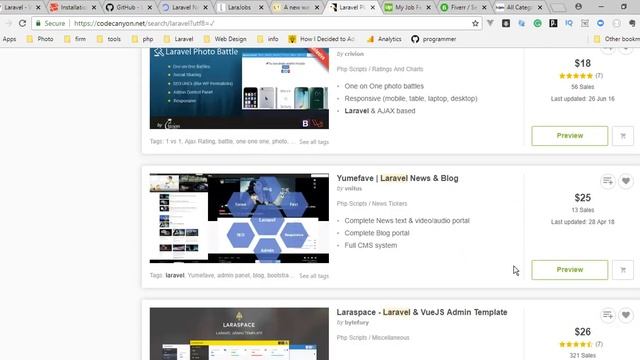Close the Fiverr tab
Image resolution: width=640 pixels, height=360 pixels.
click(484, 7)
